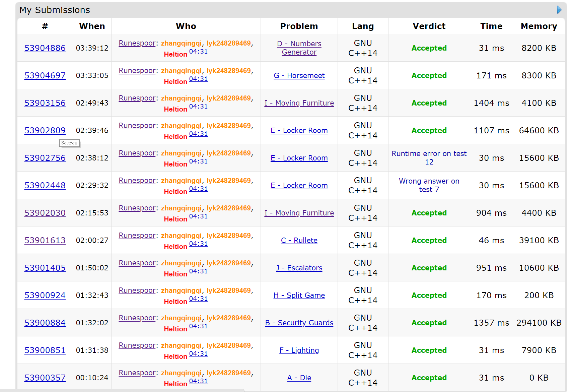Open problem J - Escalators
This screenshot has width=570, height=392.
[x=299, y=268]
